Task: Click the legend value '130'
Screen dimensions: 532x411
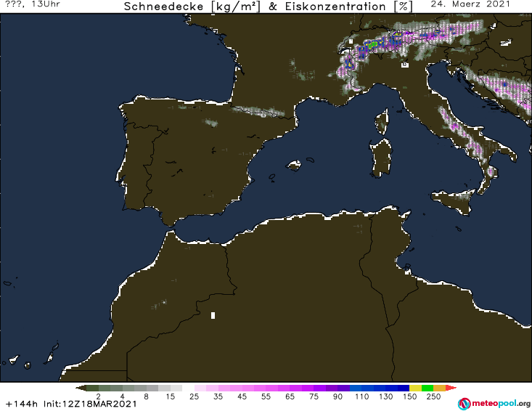Action: pos(386,396)
